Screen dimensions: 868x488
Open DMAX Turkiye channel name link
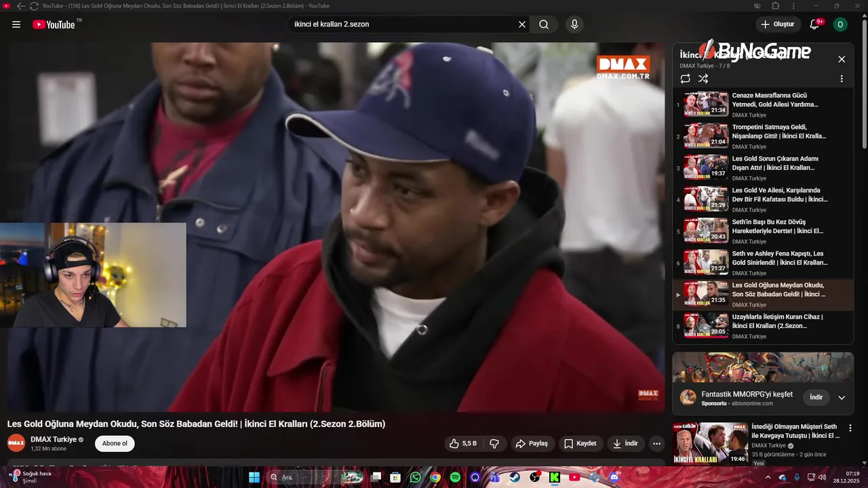(x=54, y=439)
